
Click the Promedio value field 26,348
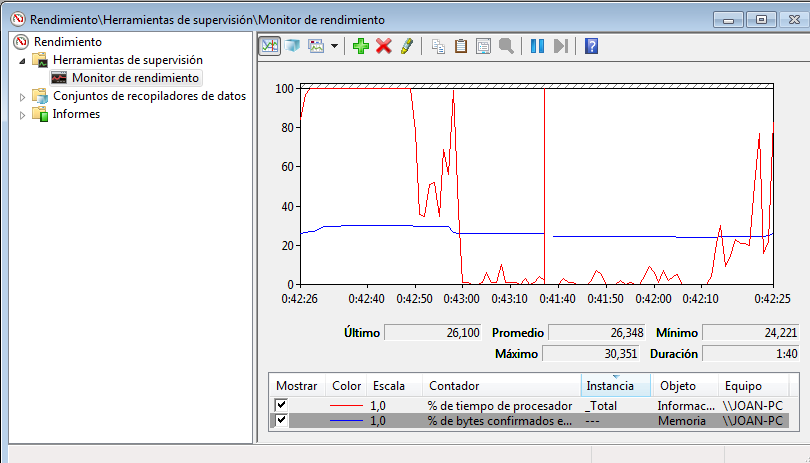[x=596, y=333]
